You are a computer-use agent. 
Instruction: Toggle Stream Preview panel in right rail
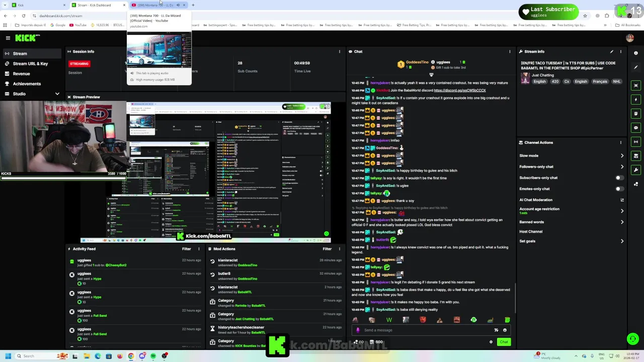tap(636, 85)
